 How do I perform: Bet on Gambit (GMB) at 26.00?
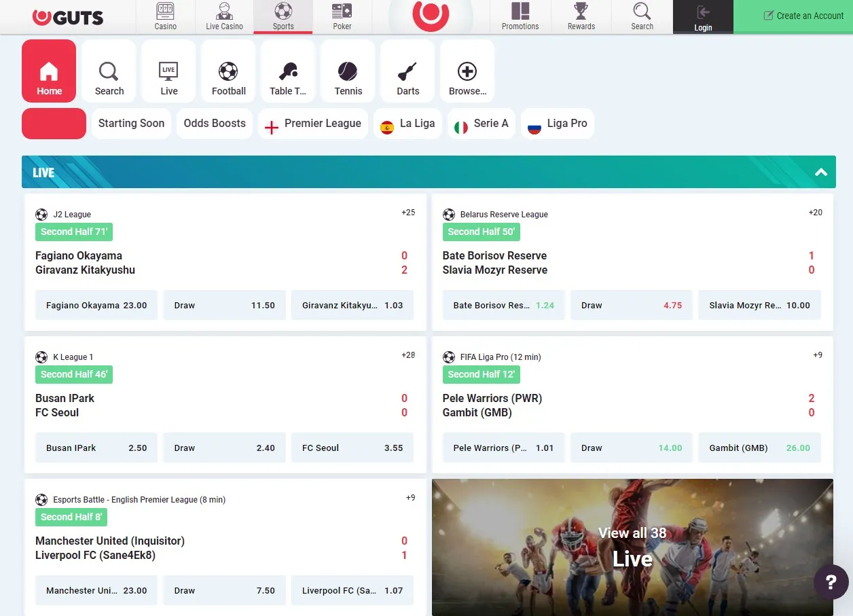tap(759, 448)
